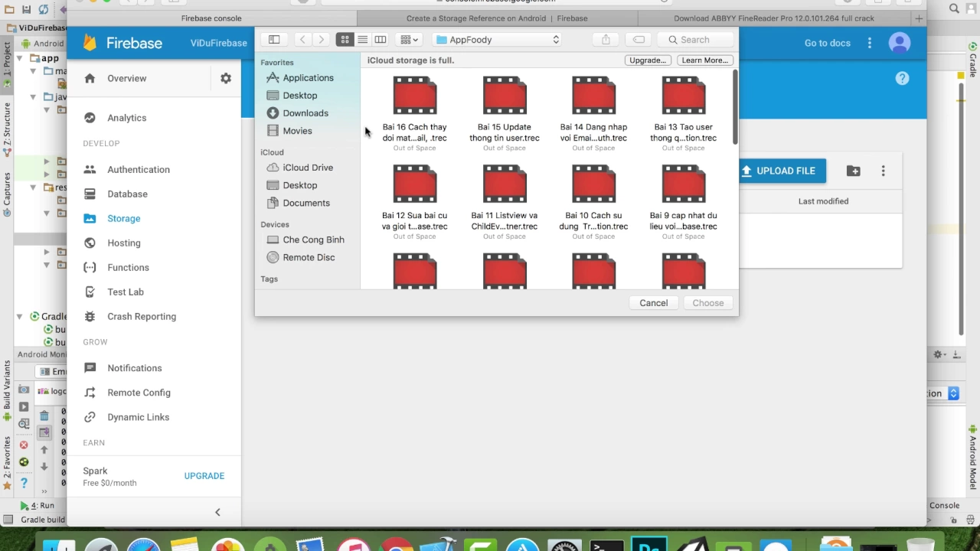Viewport: 980px width, 551px height.
Task: Open Crash Reporting
Action: 141,317
